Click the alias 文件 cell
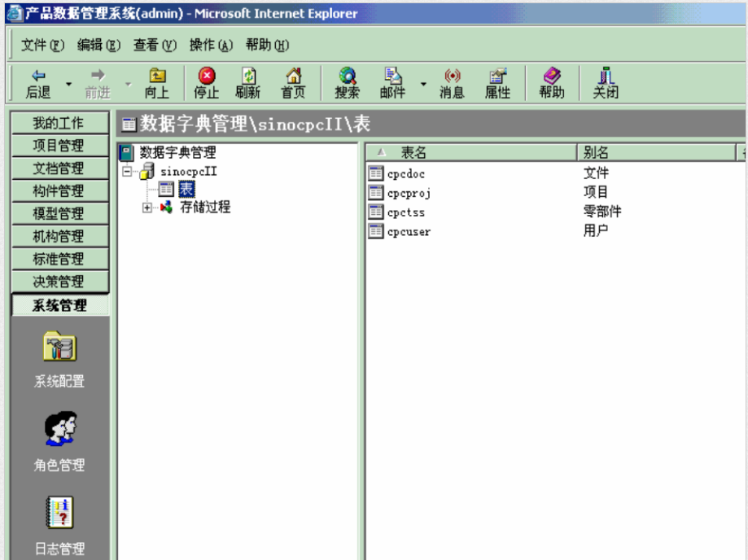 tap(597, 173)
